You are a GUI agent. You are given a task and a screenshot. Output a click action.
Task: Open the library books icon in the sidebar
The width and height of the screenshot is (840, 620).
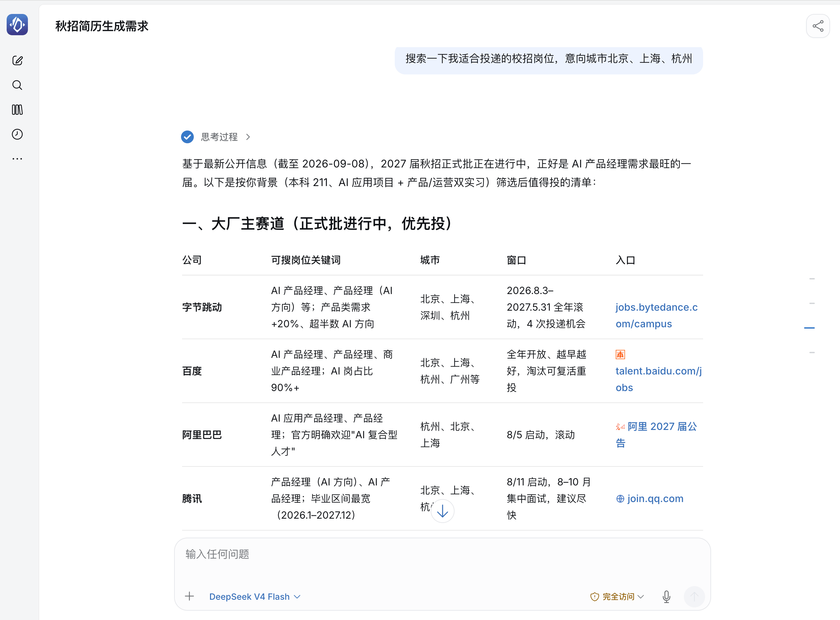coord(17,110)
